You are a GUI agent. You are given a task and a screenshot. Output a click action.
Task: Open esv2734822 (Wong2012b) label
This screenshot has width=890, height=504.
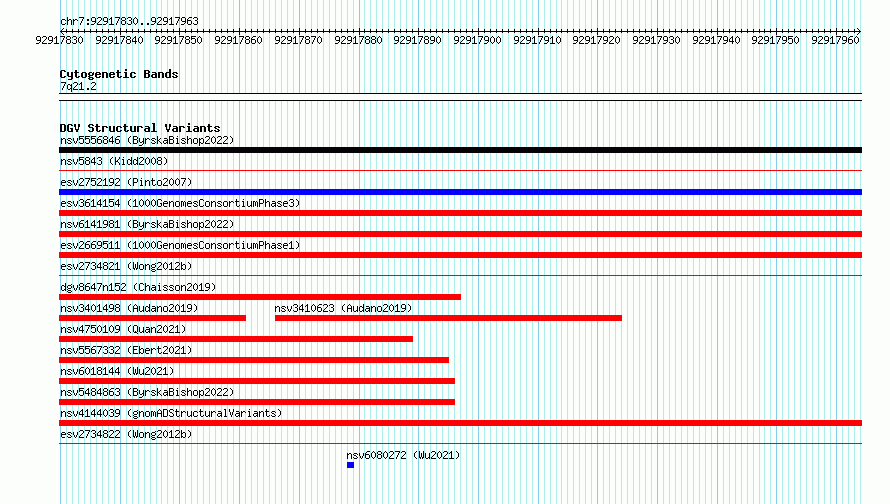pyautogui.click(x=126, y=434)
